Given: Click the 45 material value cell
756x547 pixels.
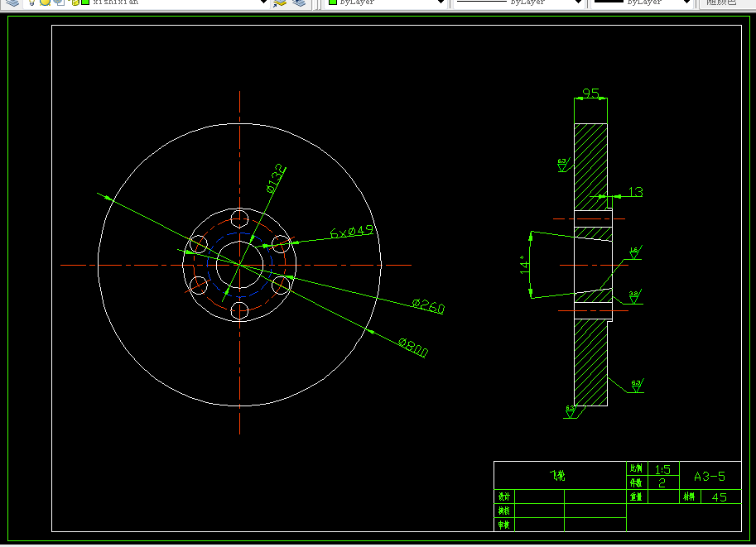Looking at the screenshot, I should coord(720,497).
